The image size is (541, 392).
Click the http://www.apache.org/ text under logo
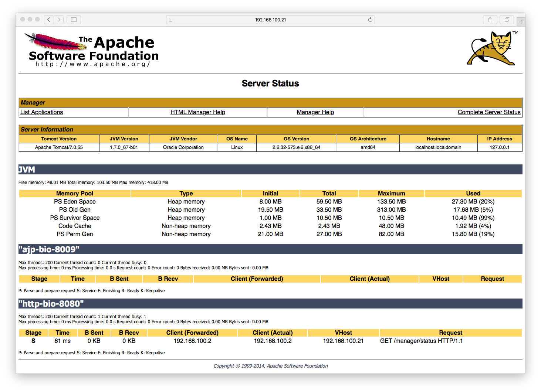[93, 64]
